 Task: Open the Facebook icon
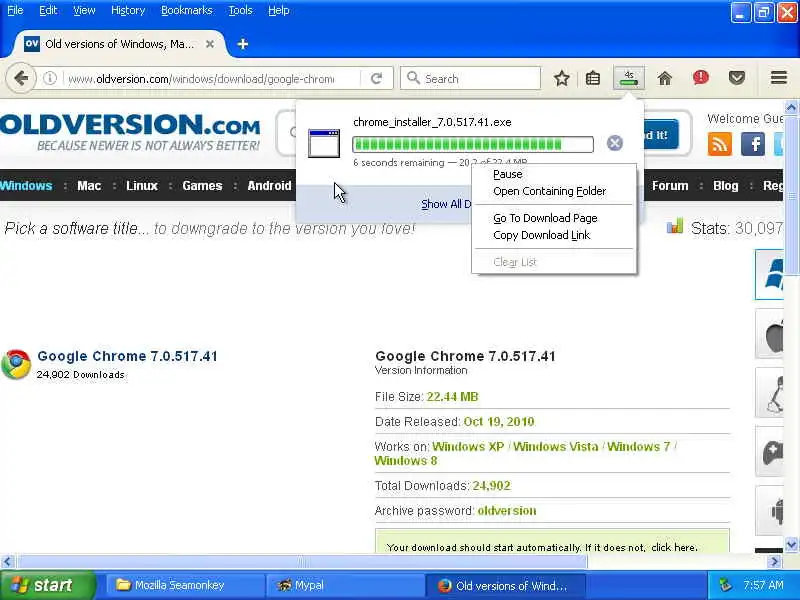(x=753, y=144)
